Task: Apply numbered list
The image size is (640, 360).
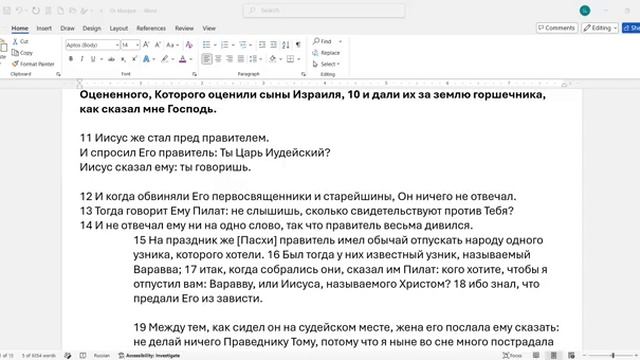Action: pos(224,44)
